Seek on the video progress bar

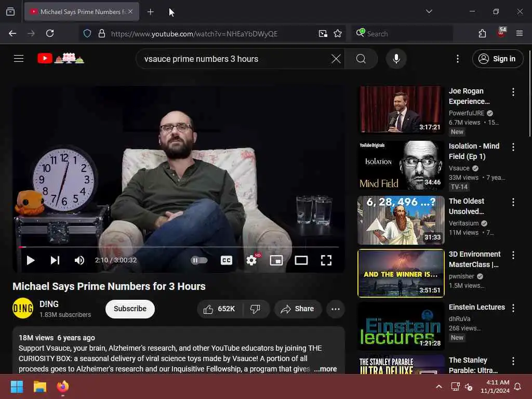(179, 247)
